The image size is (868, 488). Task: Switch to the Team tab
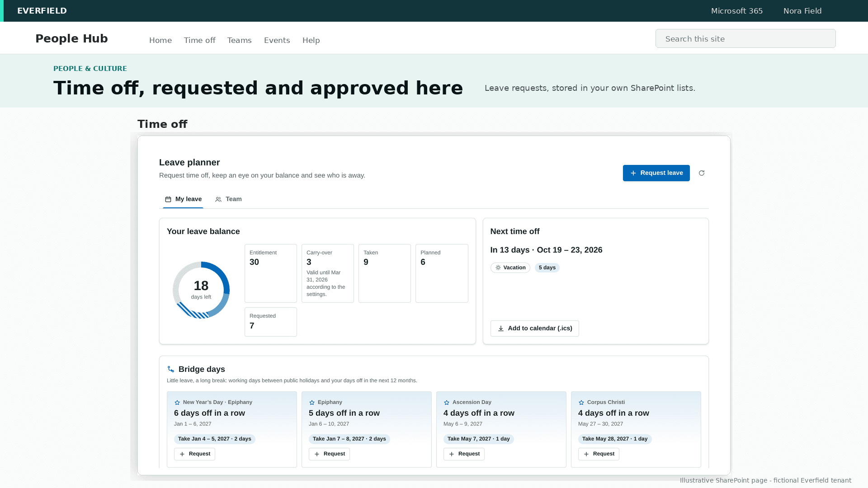(x=228, y=199)
